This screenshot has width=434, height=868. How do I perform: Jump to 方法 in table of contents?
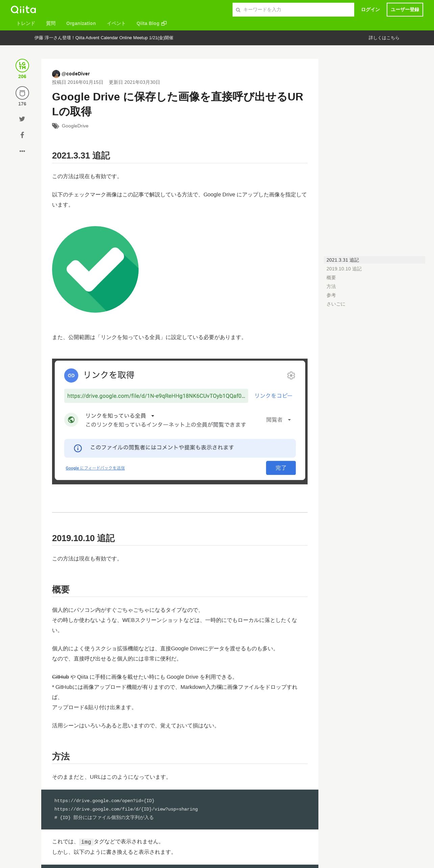tap(331, 286)
